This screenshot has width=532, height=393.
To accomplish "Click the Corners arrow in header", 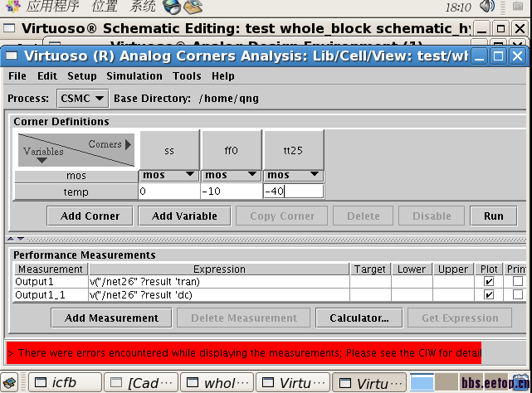I will click(x=128, y=144).
